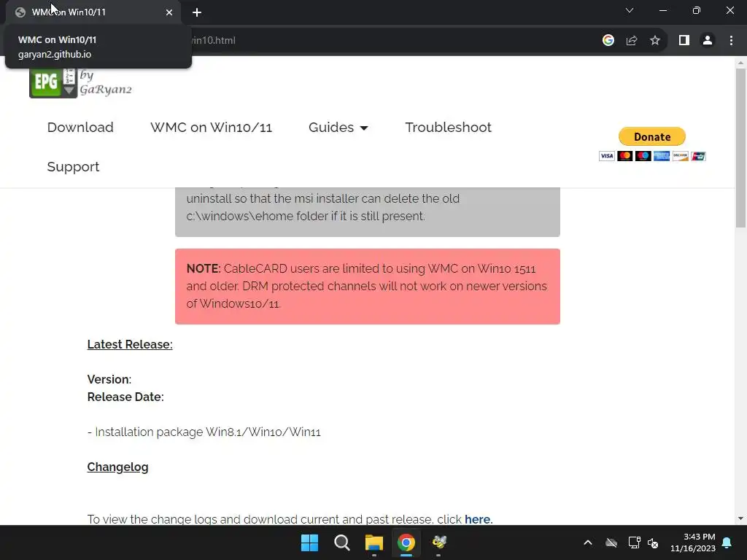Close the WMC on Win10/11 tab
Image resolution: width=747 pixels, height=560 pixels.
coord(169,12)
